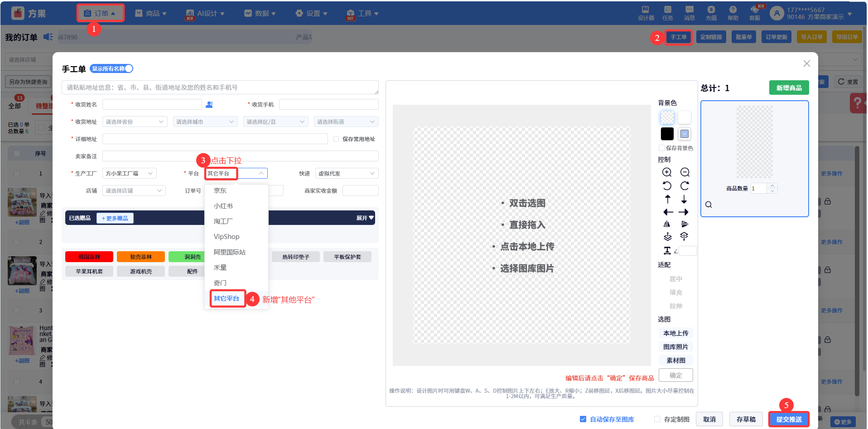
Task: Select VipShop from the platform list
Action: [236, 237]
